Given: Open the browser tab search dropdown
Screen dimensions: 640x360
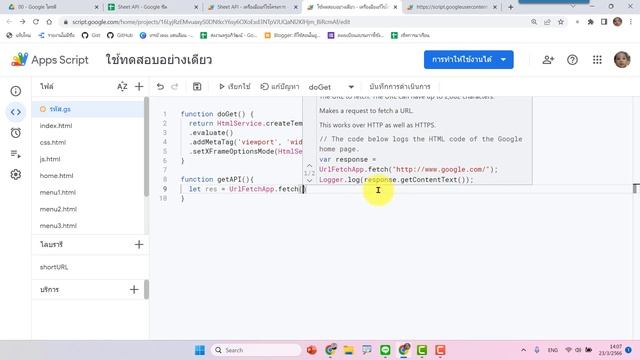Looking at the screenshot, I should (573, 7).
